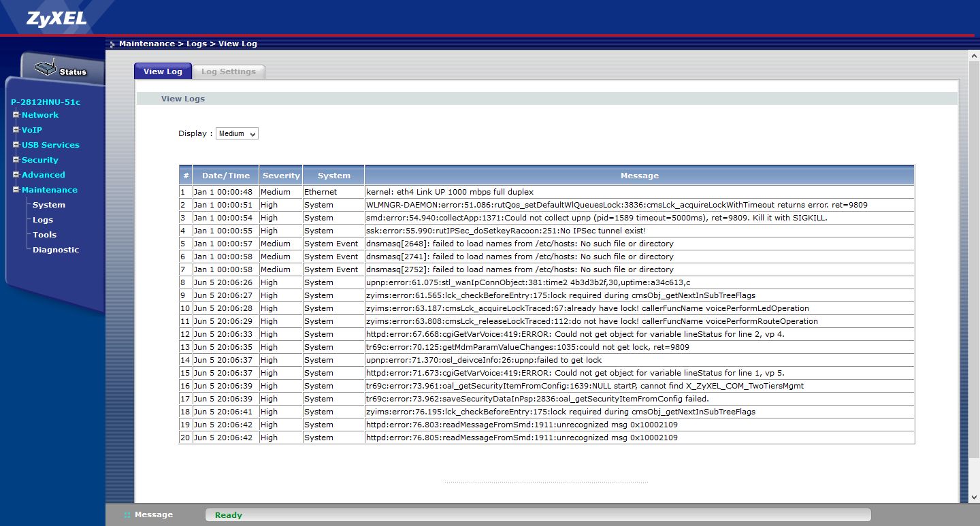Click the System column header
Image resolution: width=980 pixels, height=526 pixels.
(333, 176)
